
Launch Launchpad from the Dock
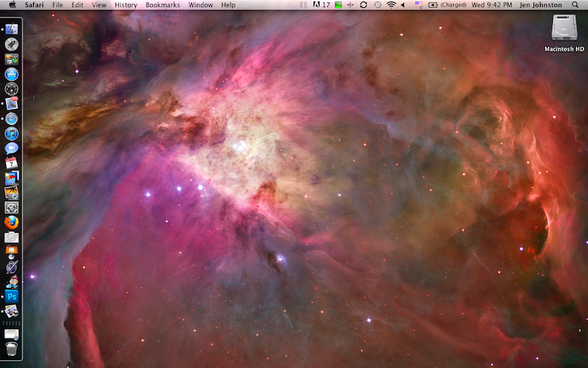click(x=11, y=44)
